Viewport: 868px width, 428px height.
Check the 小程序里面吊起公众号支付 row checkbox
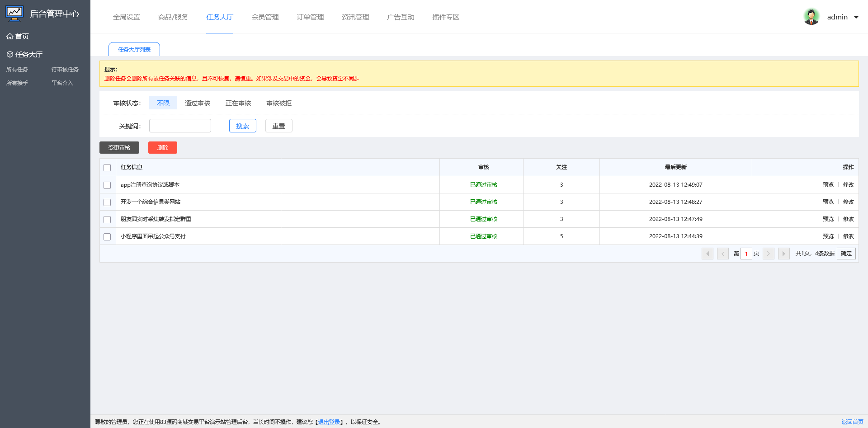coord(107,237)
